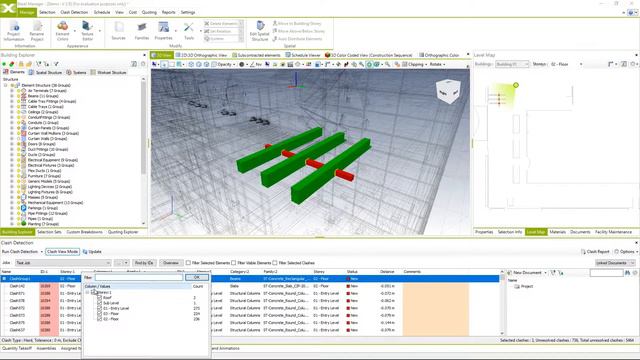Uncheck Sub Level in the filter popup

99,303
